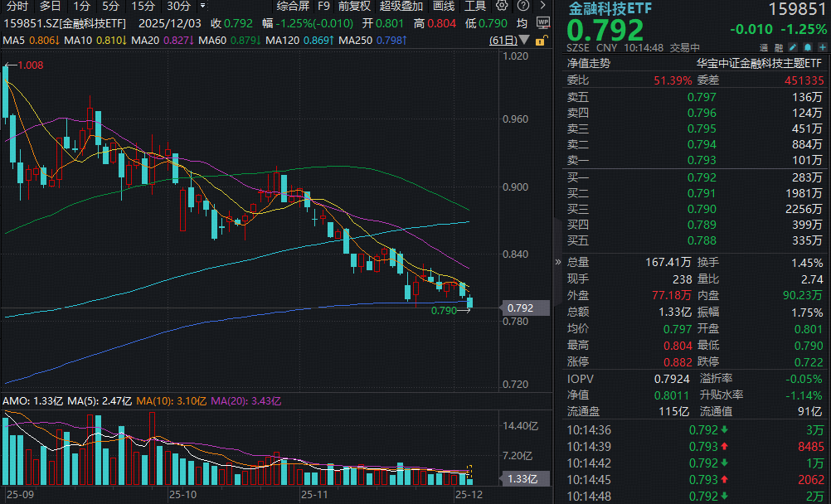Click the 融 margin badge icon
Viewport: 831px width, 504px height.
[x=779, y=47]
